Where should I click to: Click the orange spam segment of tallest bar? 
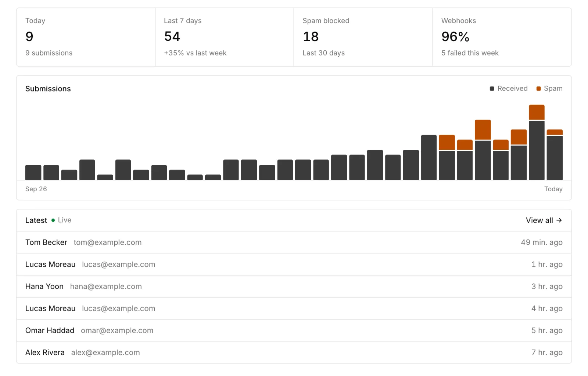tap(537, 112)
